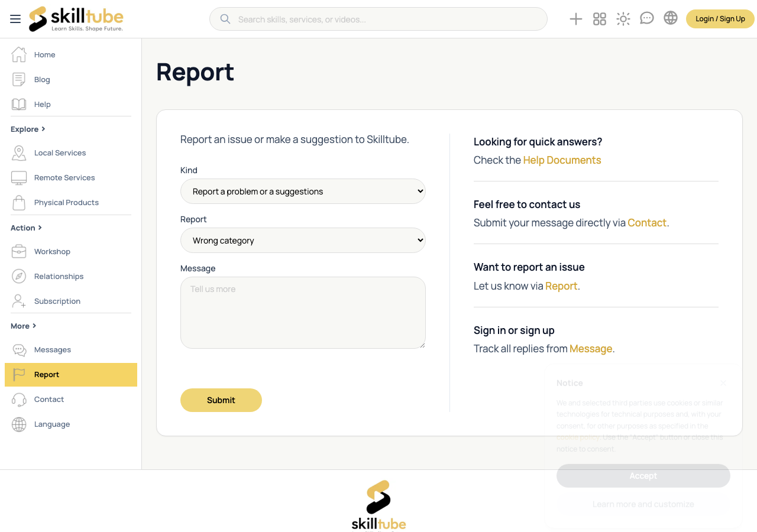Open the chat bubble icon in header
This screenshot has width=757, height=532.
coord(647,18)
